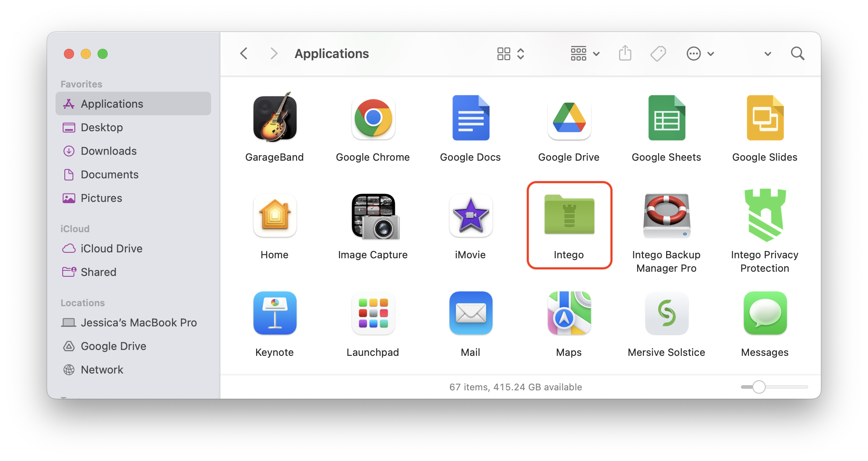This screenshot has width=868, height=461.
Task: Select the Google Sheets icon
Action: coord(667,118)
